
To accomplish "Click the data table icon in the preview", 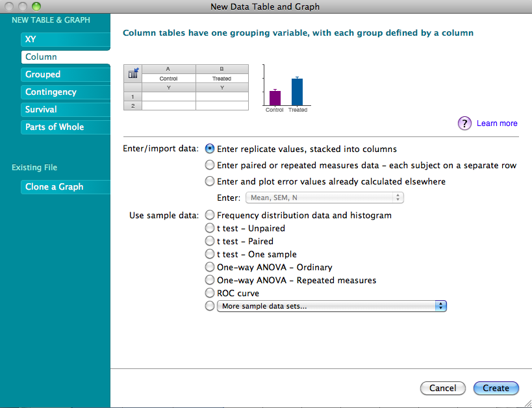I will tap(133, 73).
